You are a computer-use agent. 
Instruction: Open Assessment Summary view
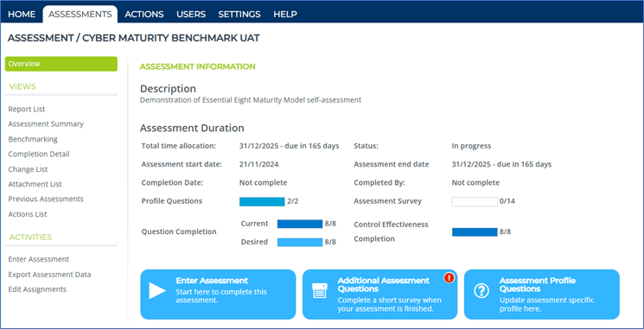click(46, 123)
